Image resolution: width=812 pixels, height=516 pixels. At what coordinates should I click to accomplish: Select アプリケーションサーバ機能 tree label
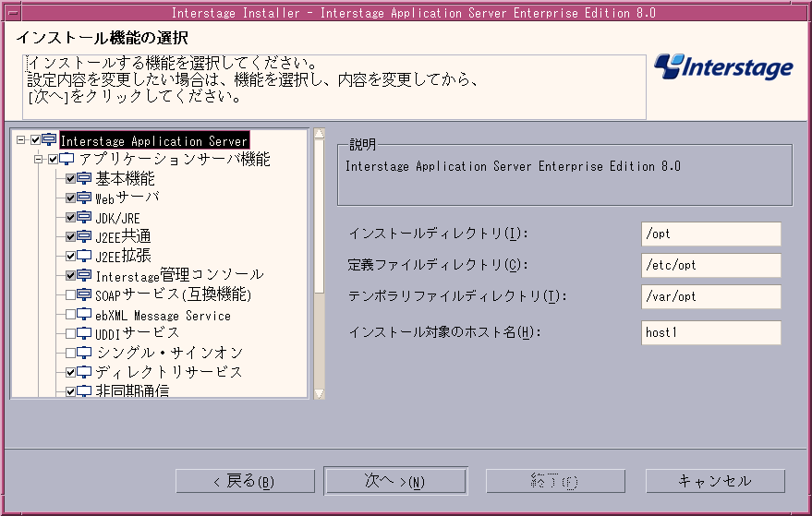pyautogui.click(x=175, y=159)
